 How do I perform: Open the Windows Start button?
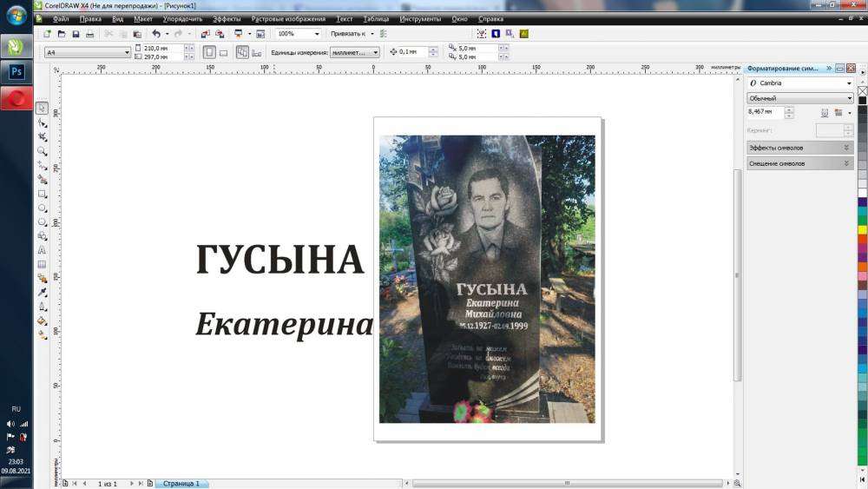click(x=16, y=16)
